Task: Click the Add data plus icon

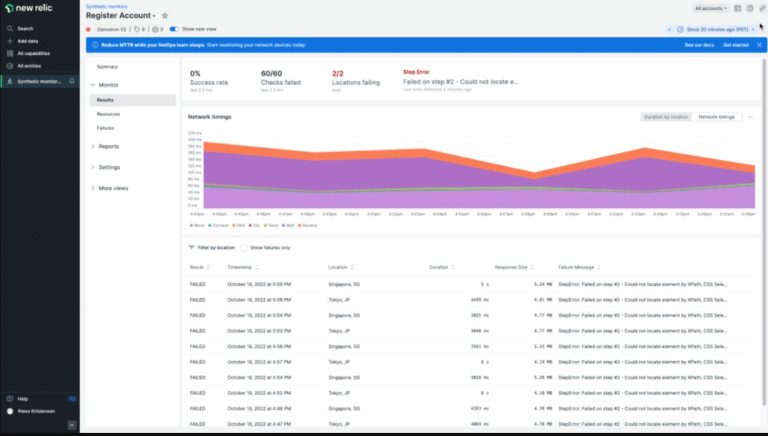Action: pyautogui.click(x=9, y=41)
